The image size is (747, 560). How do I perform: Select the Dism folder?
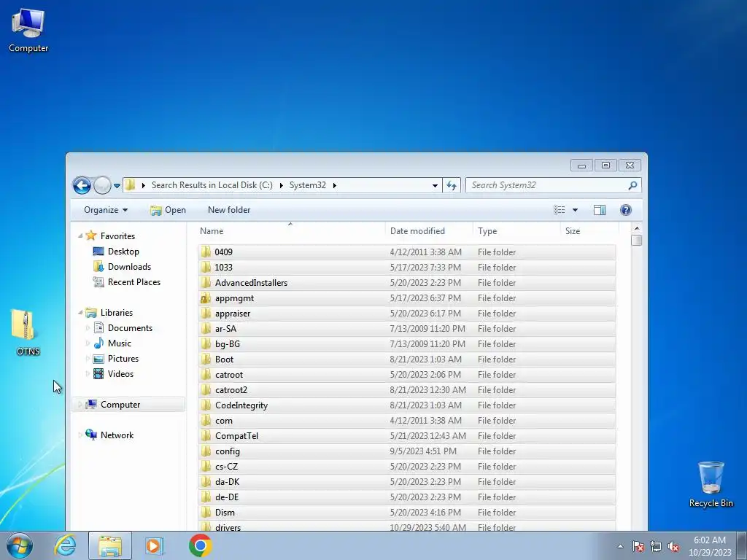(x=406, y=513)
